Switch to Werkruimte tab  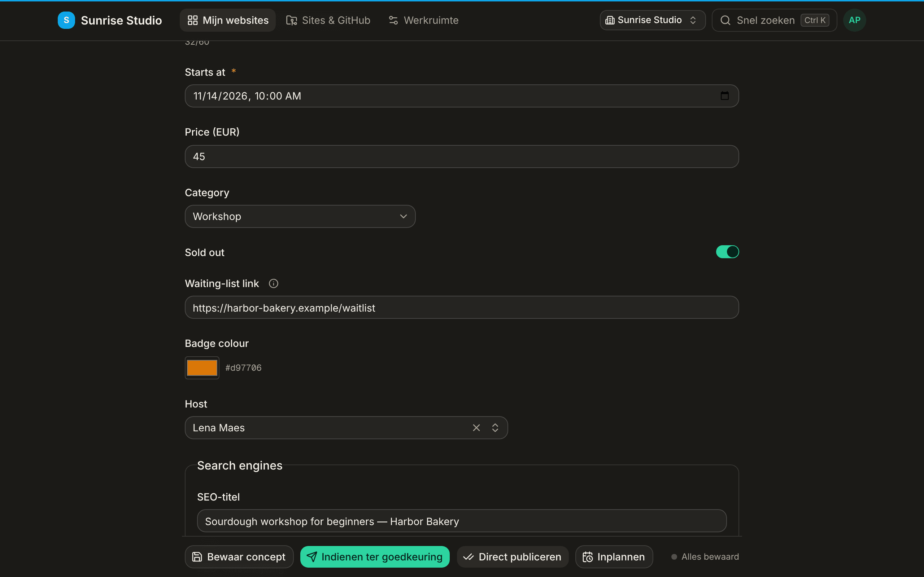[423, 20]
